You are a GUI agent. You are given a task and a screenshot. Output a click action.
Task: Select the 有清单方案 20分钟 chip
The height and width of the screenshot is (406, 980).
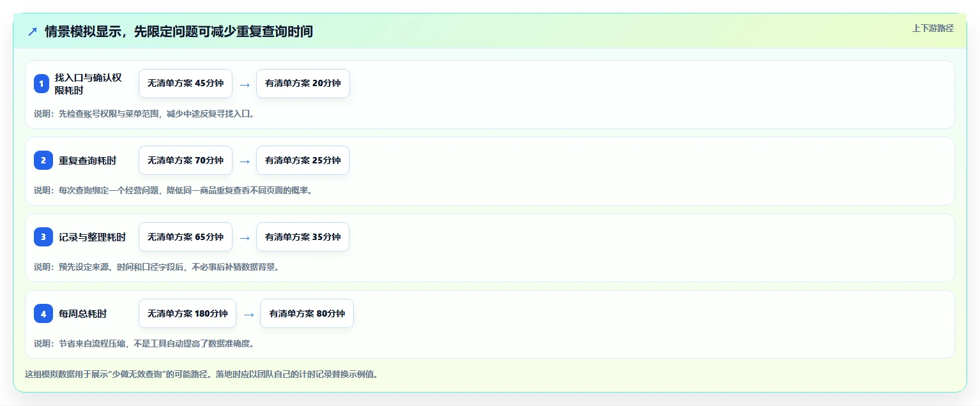pos(303,84)
